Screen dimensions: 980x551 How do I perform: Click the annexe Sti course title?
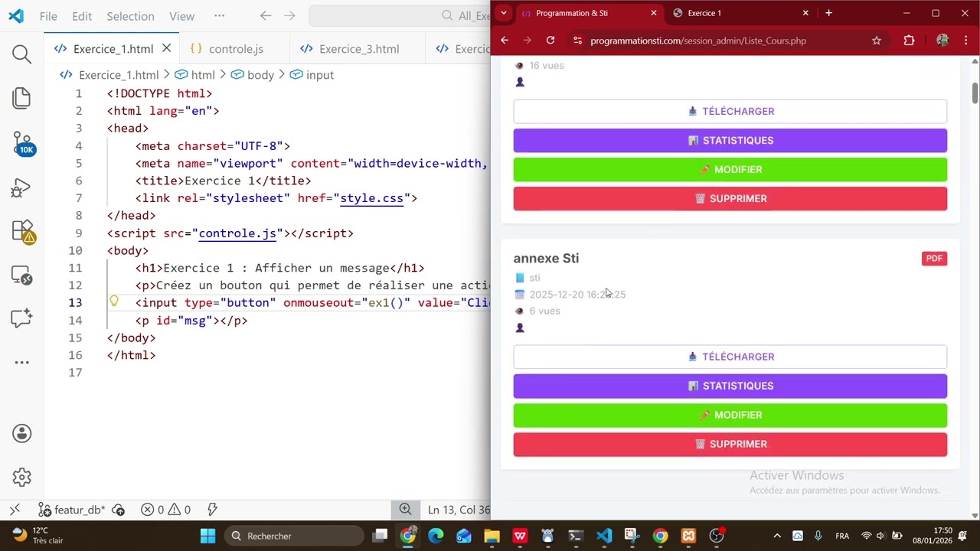[546, 258]
